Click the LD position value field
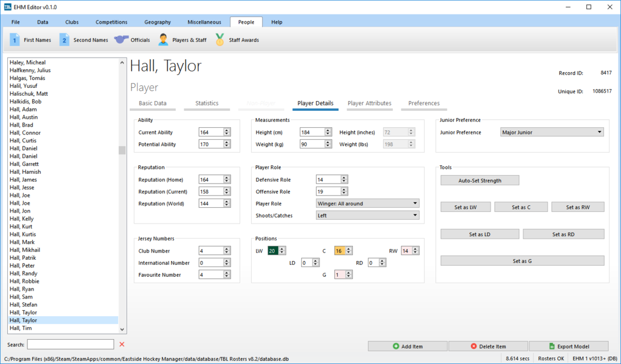 tap(306, 262)
